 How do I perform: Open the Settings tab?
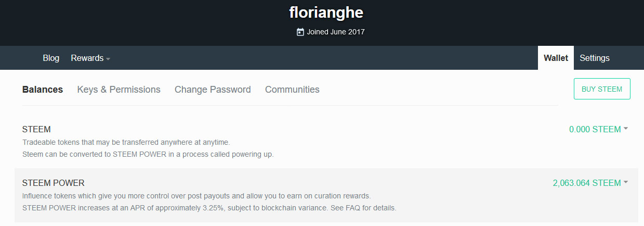click(594, 58)
